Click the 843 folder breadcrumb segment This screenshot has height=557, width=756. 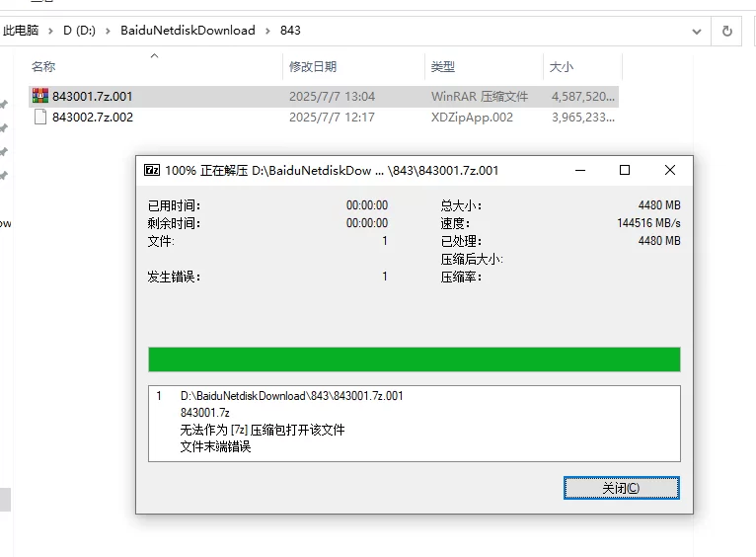click(290, 31)
